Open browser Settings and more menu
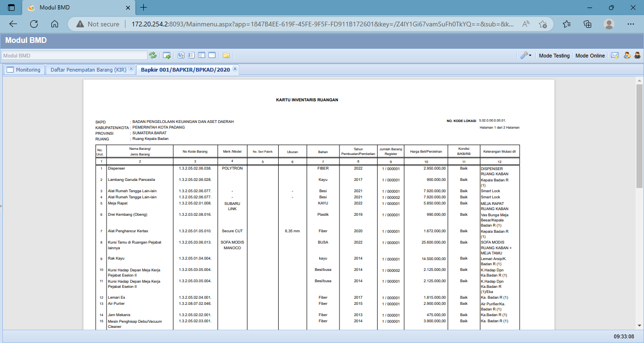The width and height of the screenshot is (644, 343). 631,24
